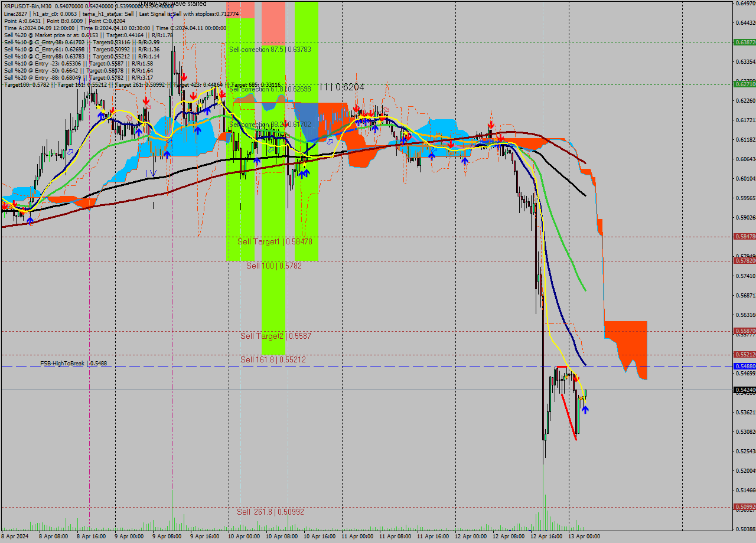Select the 0.51466 price scale value
The width and height of the screenshot is (756, 543).
746,490
